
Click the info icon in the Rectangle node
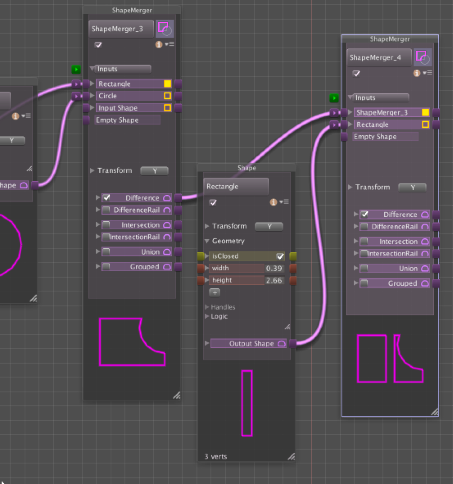[273, 202]
